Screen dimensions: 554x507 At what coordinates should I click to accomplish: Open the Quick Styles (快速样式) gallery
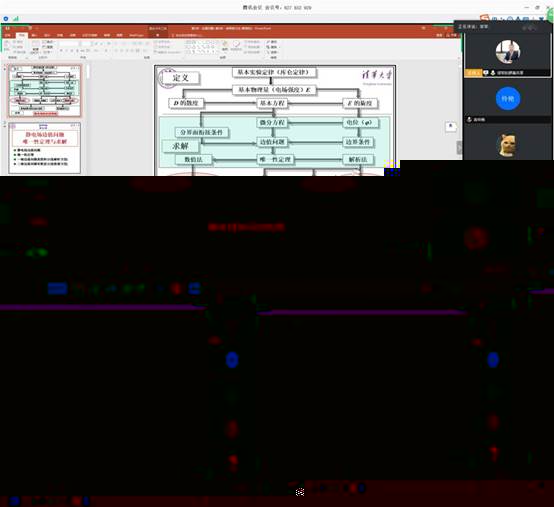(x=236, y=46)
